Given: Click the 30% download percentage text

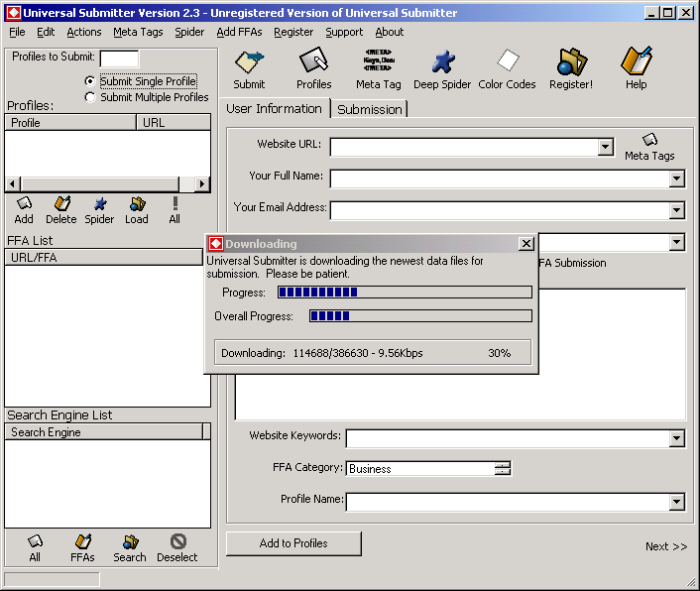Looking at the screenshot, I should (x=499, y=353).
